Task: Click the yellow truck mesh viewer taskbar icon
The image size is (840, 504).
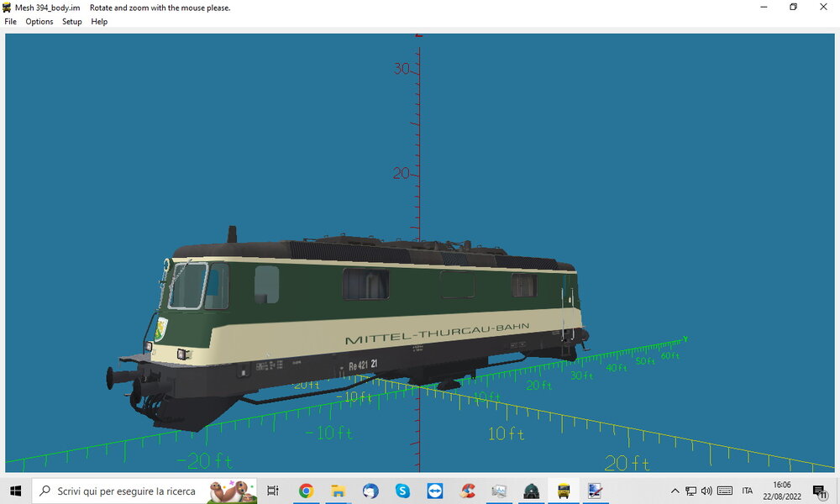Action: pos(564,491)
